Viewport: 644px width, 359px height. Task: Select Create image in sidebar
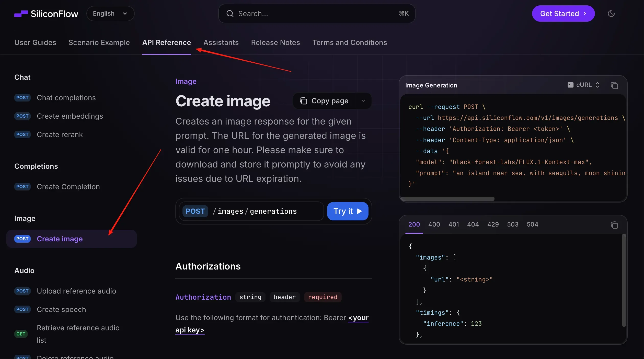coord(72,239)
